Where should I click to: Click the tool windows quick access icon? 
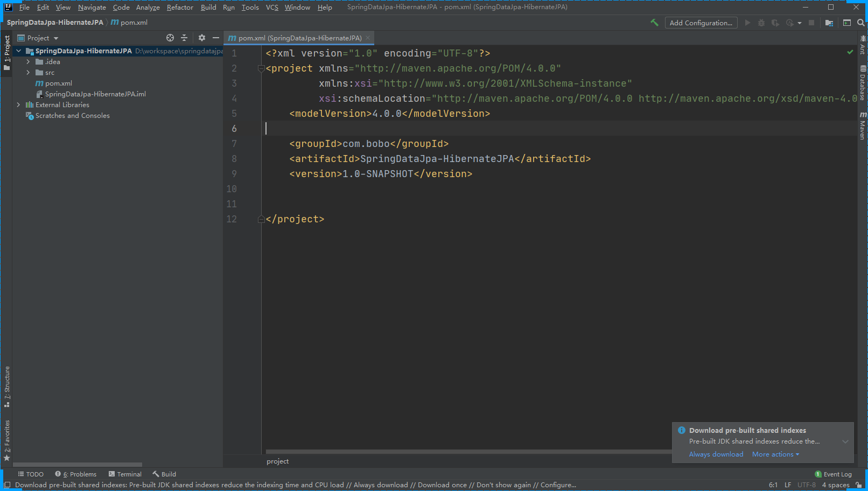pos(7,485)
